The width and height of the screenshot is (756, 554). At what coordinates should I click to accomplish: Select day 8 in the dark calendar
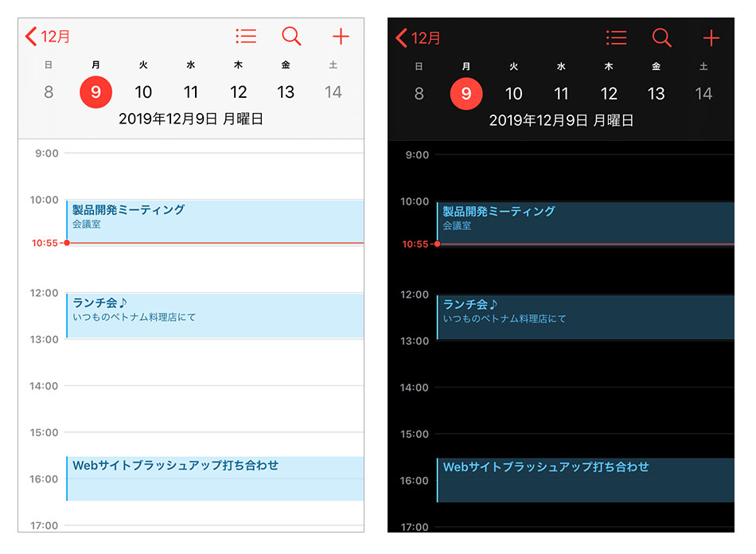pyautogui.click(x=419, y=94)
